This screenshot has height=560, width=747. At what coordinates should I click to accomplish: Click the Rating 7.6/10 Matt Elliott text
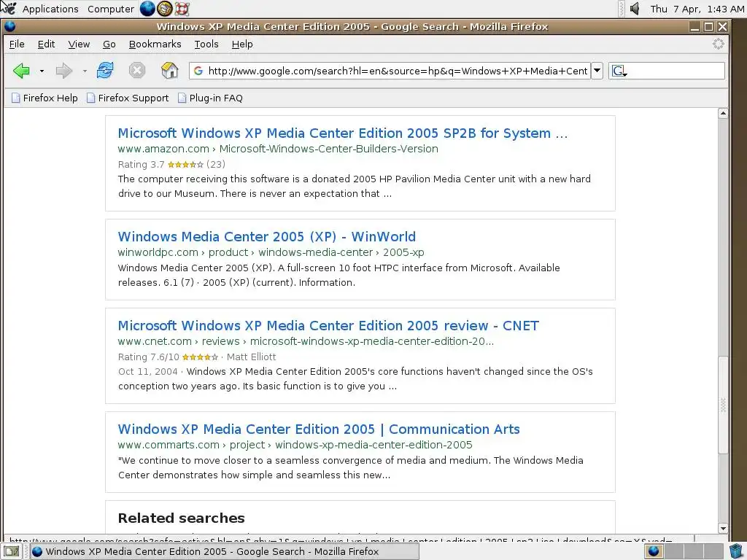point(197,357)
